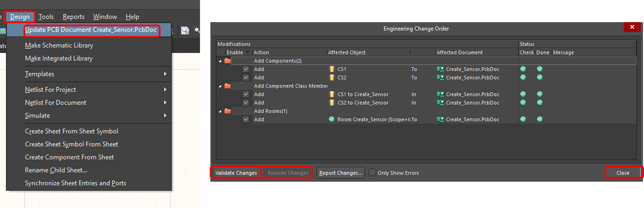Viewport: 644px width, 208px height.
Task: Choose Update PCB Document Create_Sensor.PcbDoc
Action: click(x=91, y=30)
